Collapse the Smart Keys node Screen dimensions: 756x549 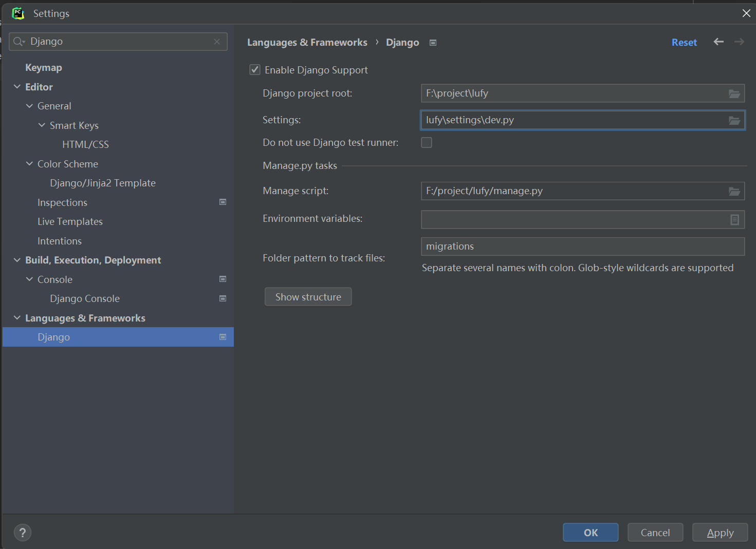(42, 125)
